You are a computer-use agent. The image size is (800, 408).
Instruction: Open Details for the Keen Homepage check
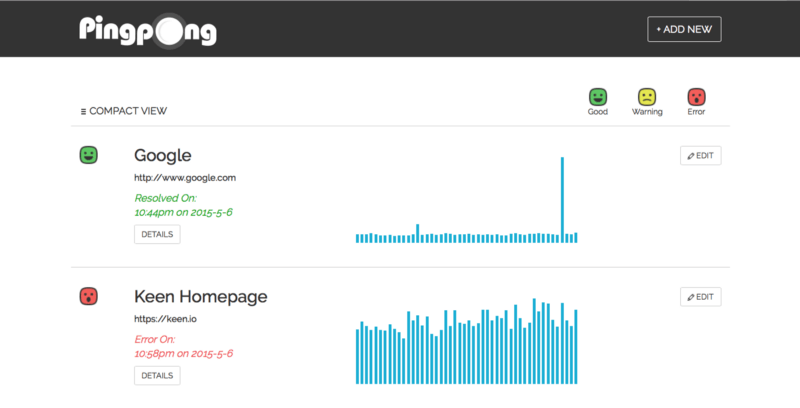coord(157,376)
